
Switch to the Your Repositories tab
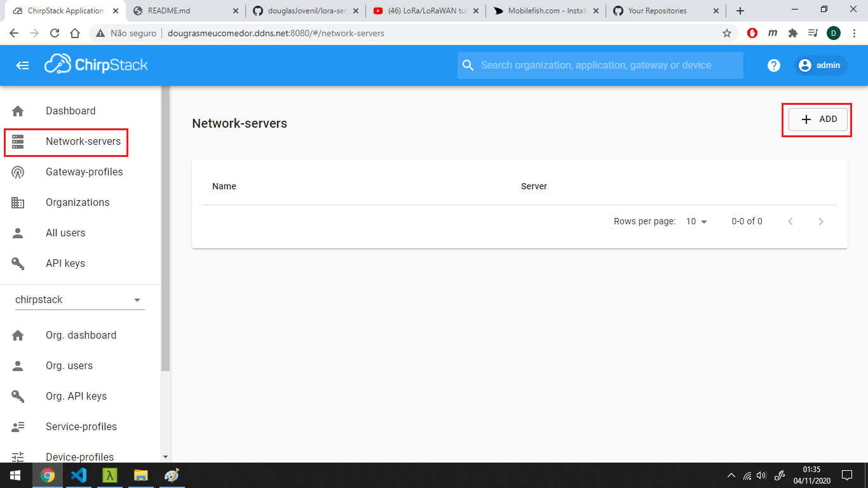(x=666, y=11)
